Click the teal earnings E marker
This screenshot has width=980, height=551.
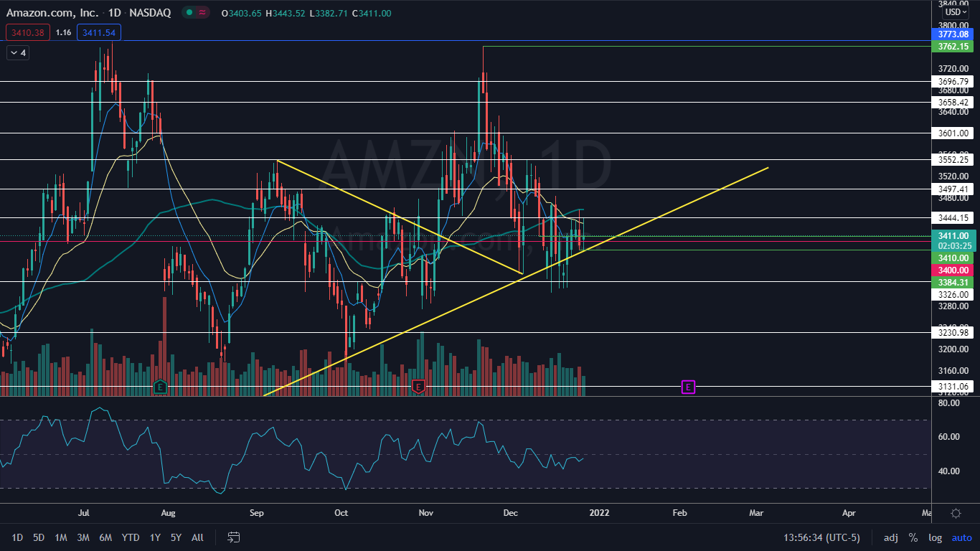(x=160, y=387)
